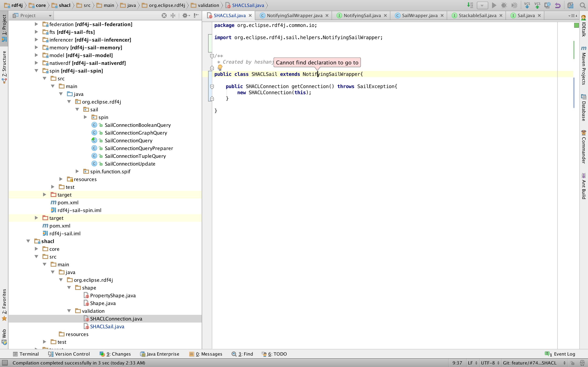The image size is (588, 367).
Task: Expand the federation module folder
Action: tap(36, 24)
